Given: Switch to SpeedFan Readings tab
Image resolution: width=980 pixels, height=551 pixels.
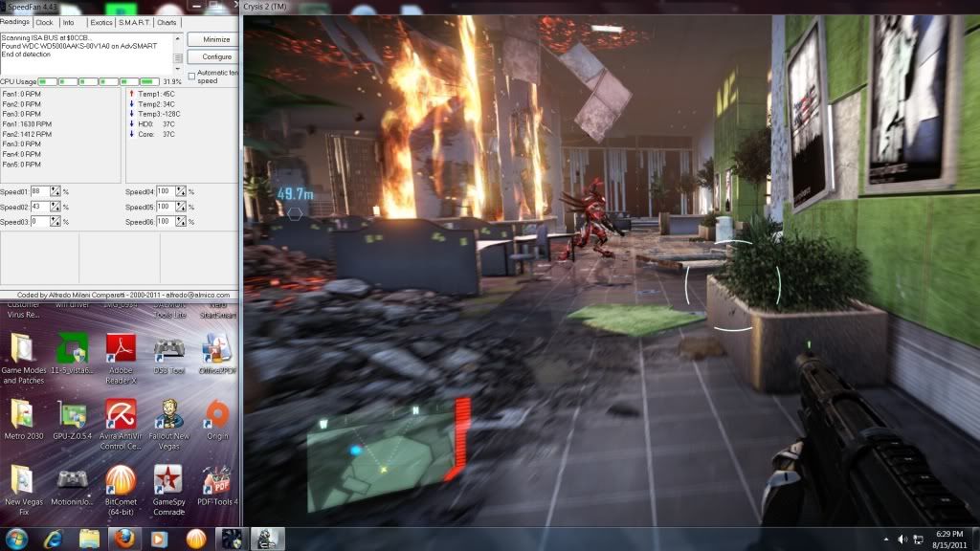Looking at the screenshot, I should click(x=15, y=22).
